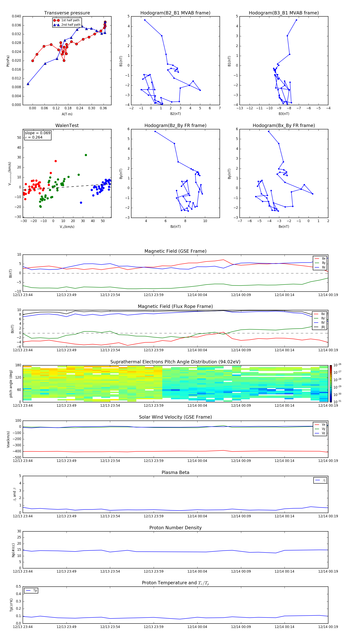Click the lowest blue triangle in Transverse pressure

(28, 84)
